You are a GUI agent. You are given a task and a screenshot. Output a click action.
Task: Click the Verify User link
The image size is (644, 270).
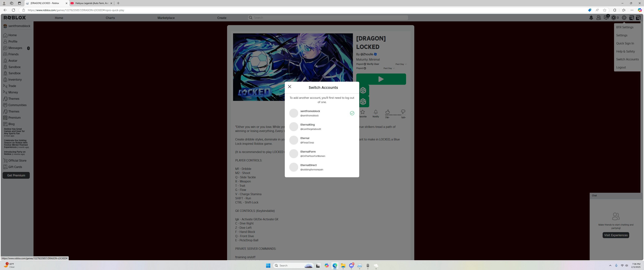tap(373, 64)
